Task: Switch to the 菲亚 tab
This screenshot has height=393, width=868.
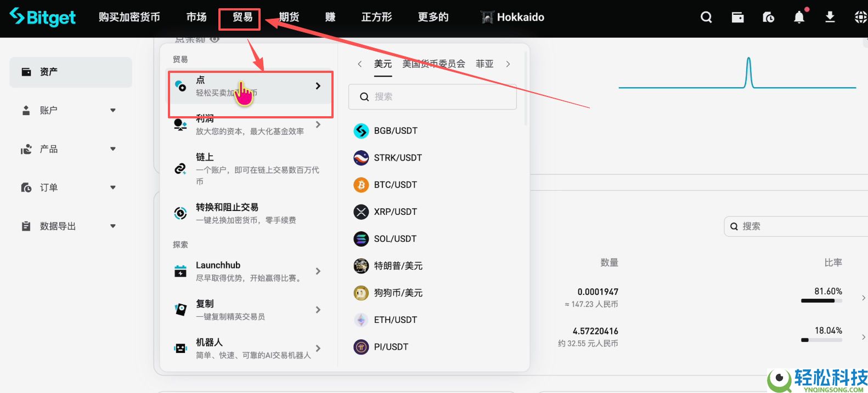Action: tap(484, 64)
